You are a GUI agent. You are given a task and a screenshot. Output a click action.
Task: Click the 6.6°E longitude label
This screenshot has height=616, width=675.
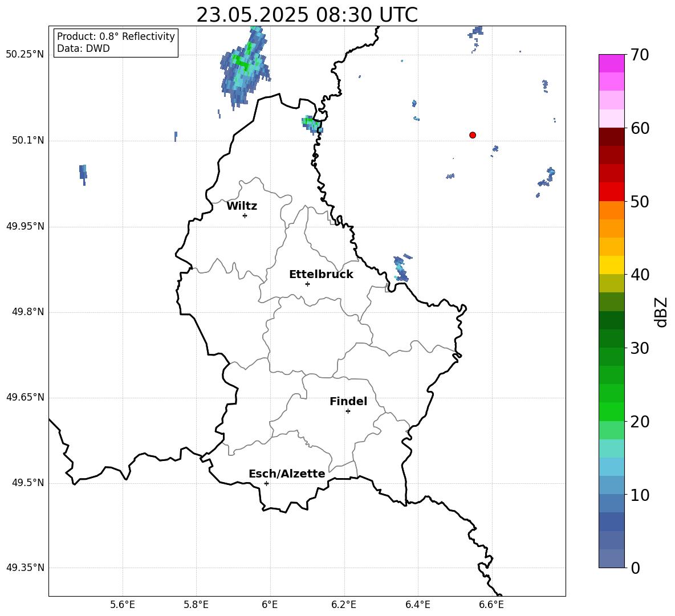pos(491,605)
